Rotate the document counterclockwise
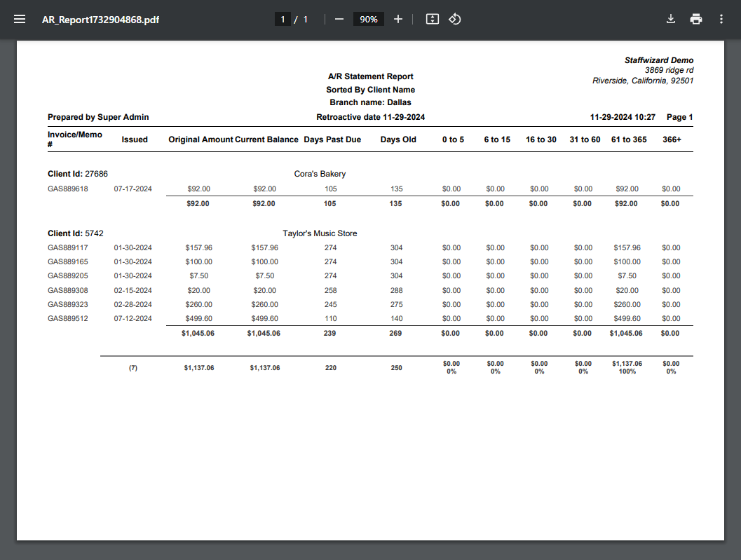This screenshot has width=741, height=560. pyautogui.click(x=454, y=20)
